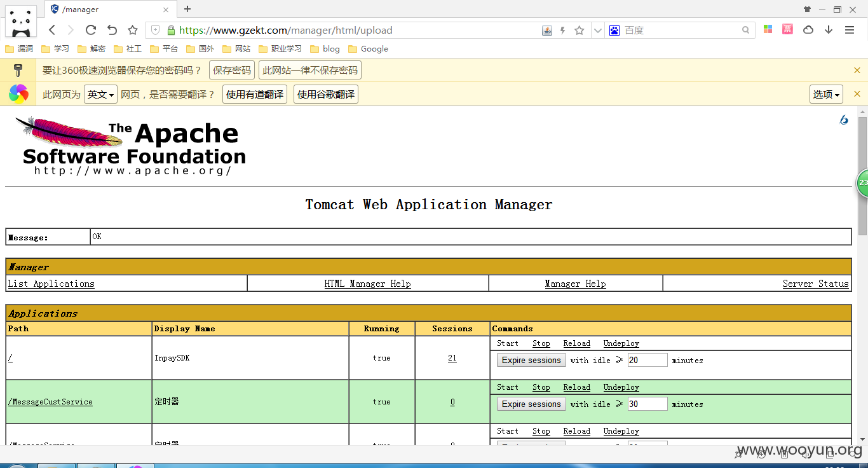The height and width of the screenshot is (468, 868).
Task: Click the 使用有道翻译 button
Action: 255,95
